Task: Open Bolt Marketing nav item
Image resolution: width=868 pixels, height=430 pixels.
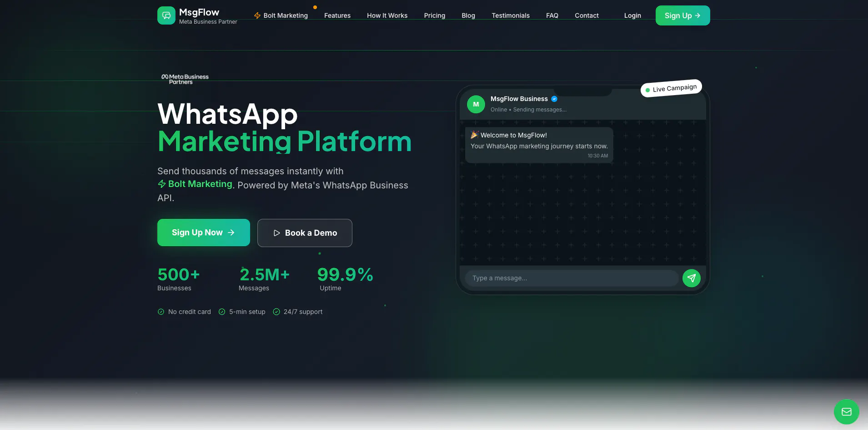Action: click(x=281, y=15)
